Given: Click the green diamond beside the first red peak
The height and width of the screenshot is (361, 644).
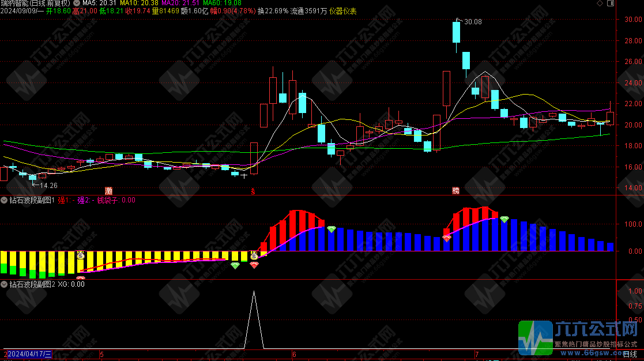Looking at the screenshot, I should [x=331, y=229].
